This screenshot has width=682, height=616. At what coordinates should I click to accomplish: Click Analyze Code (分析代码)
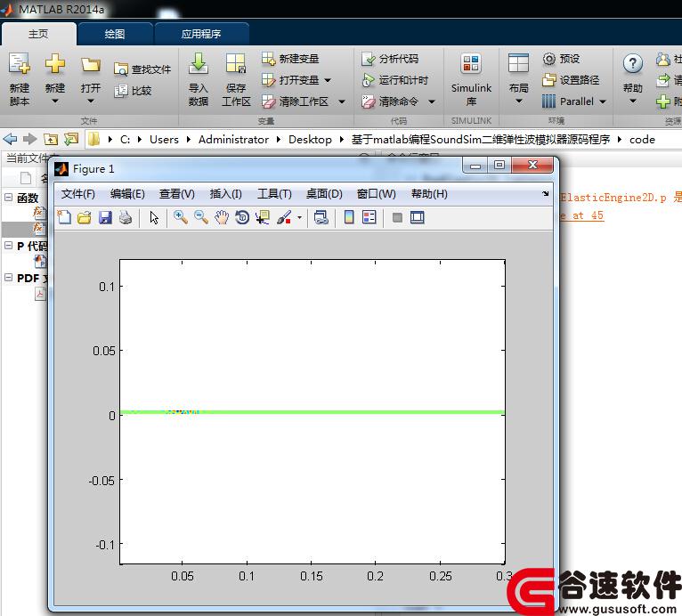(x=390, y=59)
